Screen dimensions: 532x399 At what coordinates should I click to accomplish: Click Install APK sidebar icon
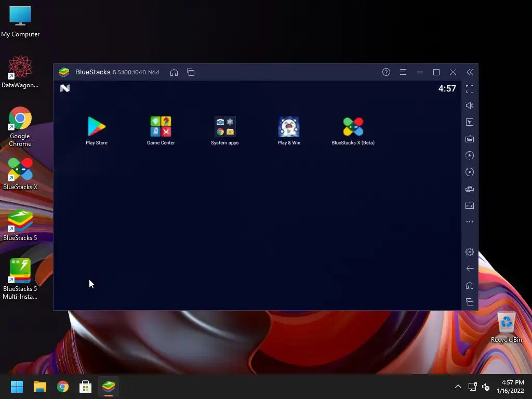470,205
